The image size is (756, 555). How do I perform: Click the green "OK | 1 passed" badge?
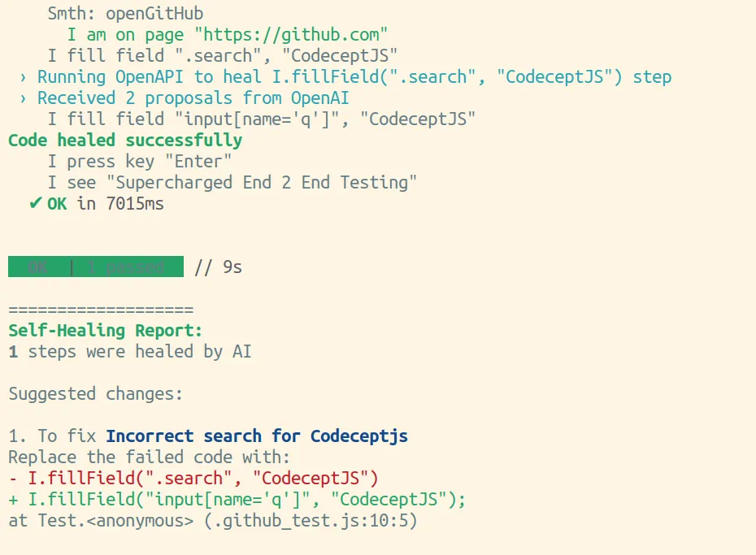[95, 267]
